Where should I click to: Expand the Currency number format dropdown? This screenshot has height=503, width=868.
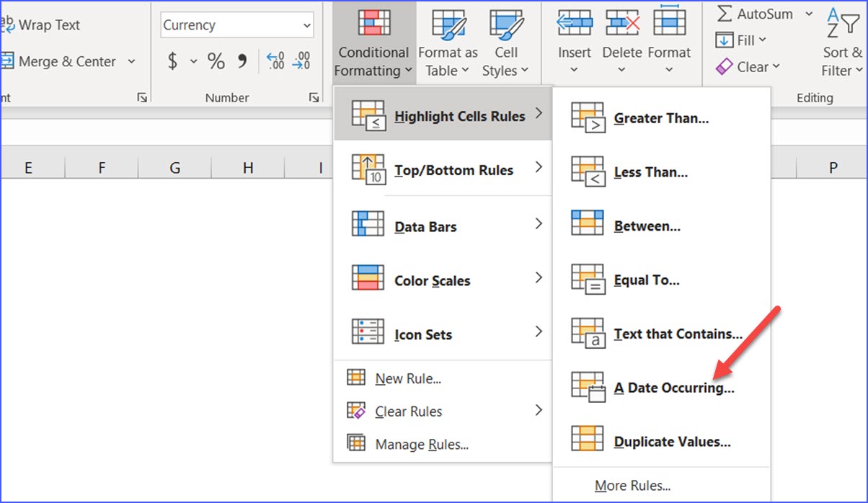[x=309, y=25]
